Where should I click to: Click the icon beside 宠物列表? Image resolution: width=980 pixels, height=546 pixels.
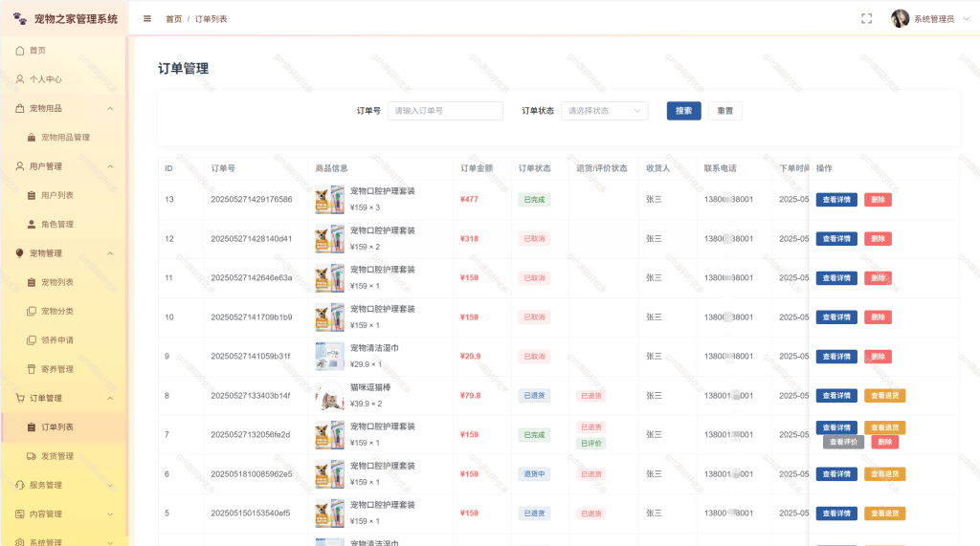point(32,282)
